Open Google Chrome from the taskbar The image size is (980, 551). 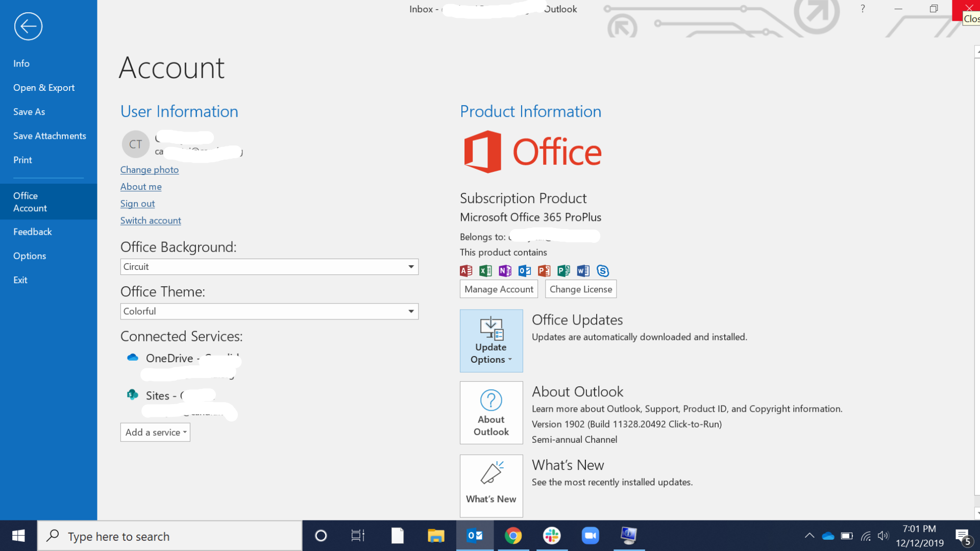[x=513, y=536]
